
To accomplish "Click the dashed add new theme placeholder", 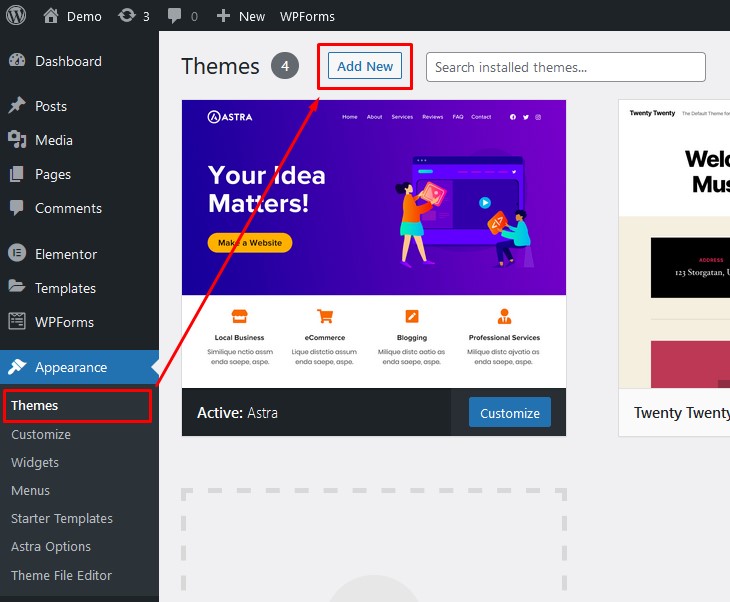I will tap(374, 545).
